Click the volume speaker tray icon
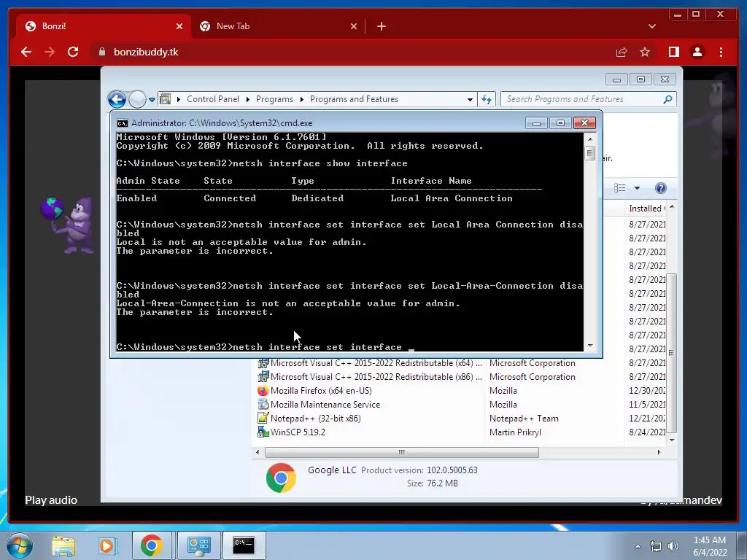The width and height of the screenshot is (747, 560). [x=673, y=546]
